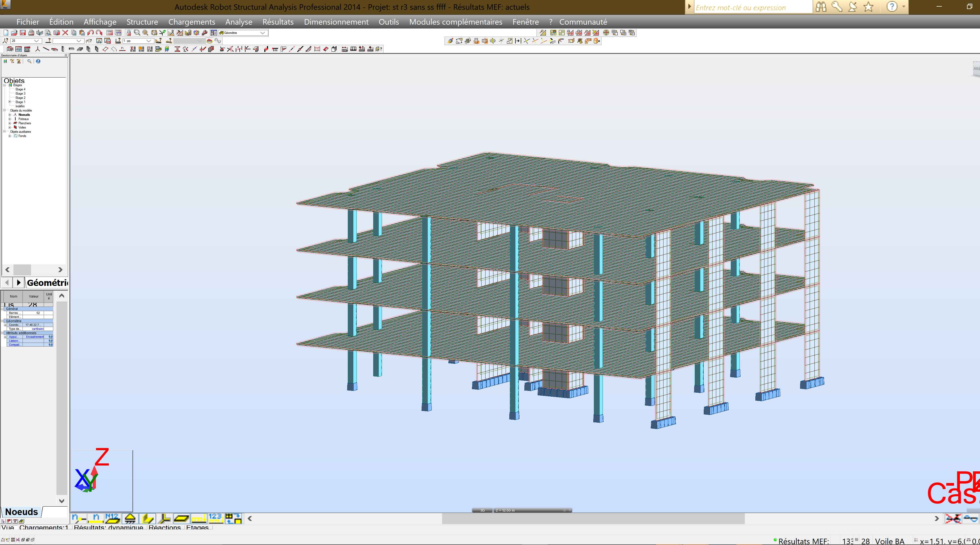Click the red undo arrow icon

tap(91, 33)
